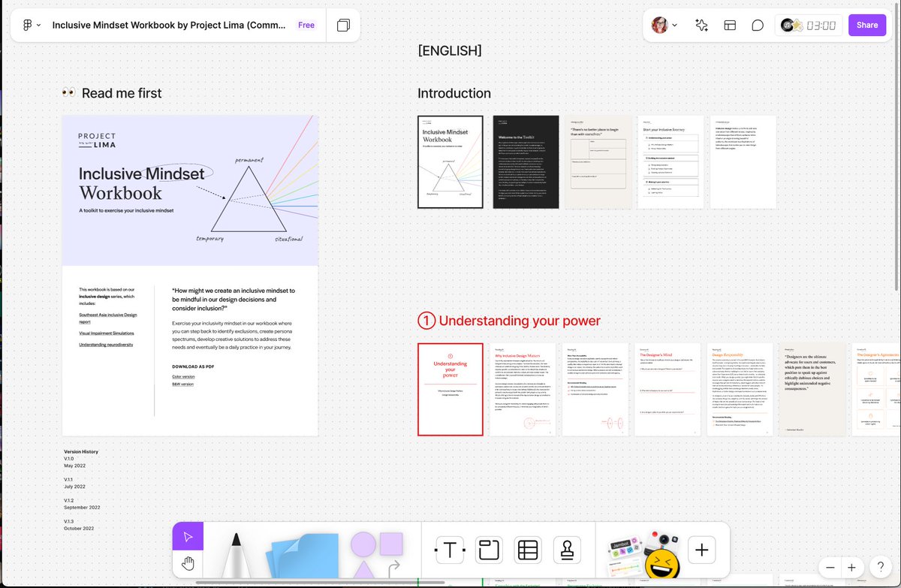Select the Text tool
This screenshot has height=588, width=901.
pyautogui.click(x=449, y=550)
